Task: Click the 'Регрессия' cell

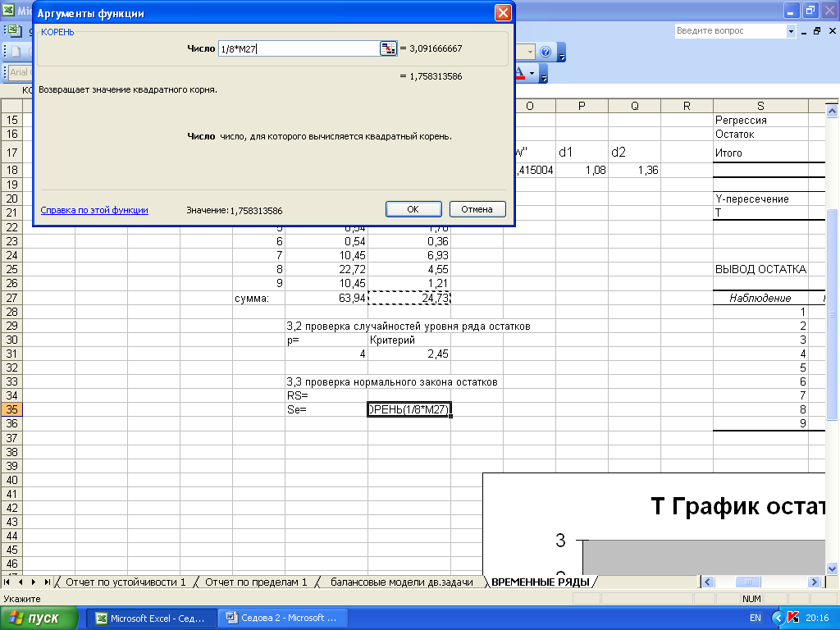Action: click(x=760, y=120)
